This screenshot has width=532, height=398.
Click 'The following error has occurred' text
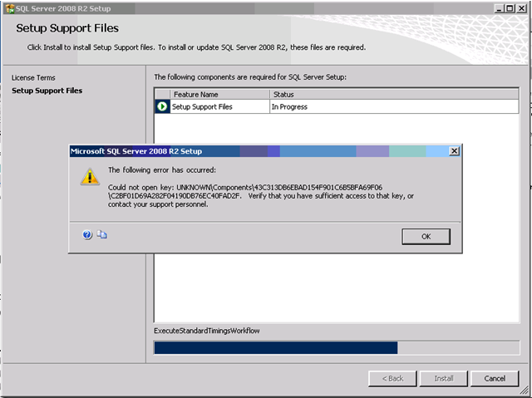(162, 170)
